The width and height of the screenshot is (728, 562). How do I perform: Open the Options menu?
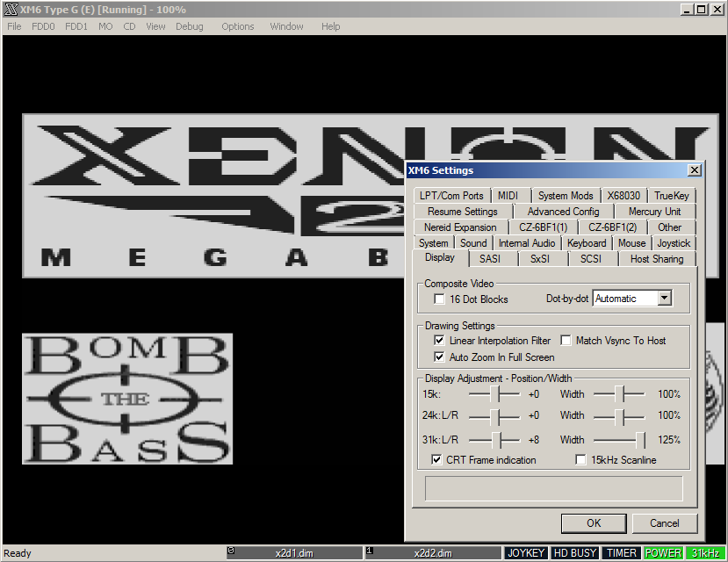pos(238,26)
